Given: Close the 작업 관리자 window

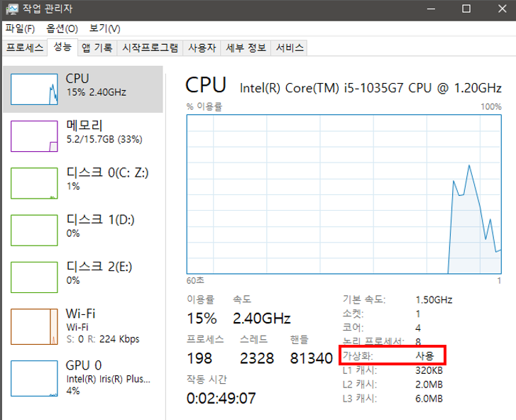Looking at the screenshot, I should coord(503,9).
